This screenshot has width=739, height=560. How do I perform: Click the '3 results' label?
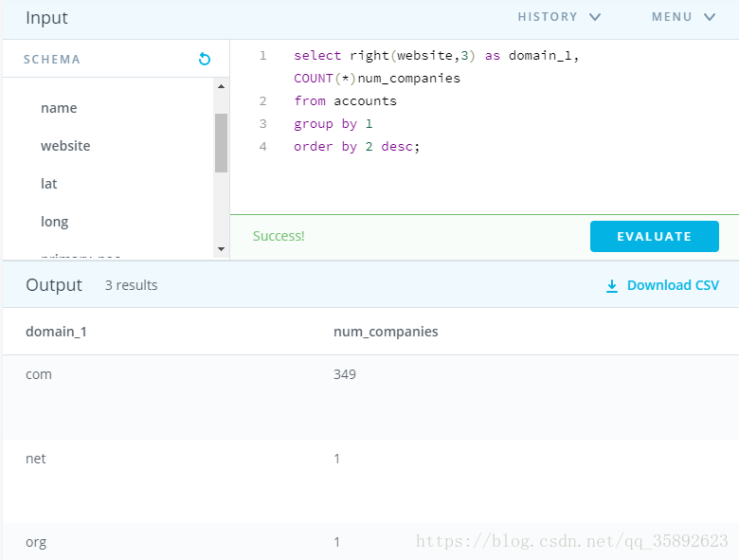point(131,285)
